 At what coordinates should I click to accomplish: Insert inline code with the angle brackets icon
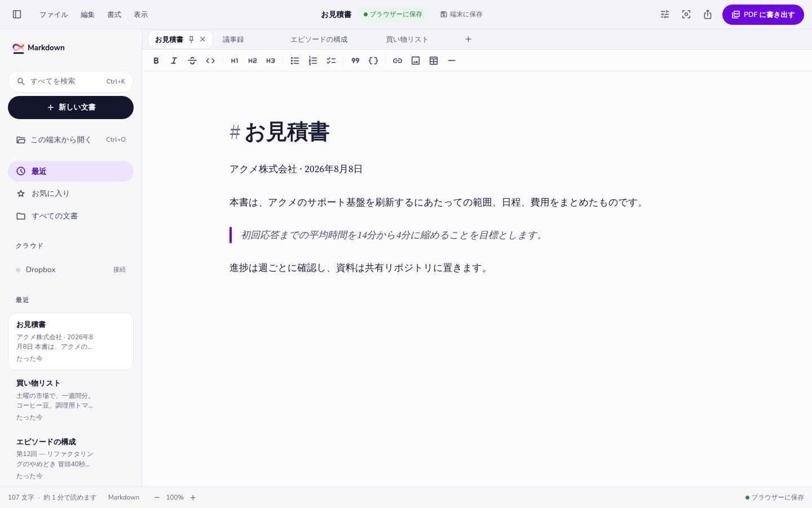pyautogui.click(x=210, y=61)
